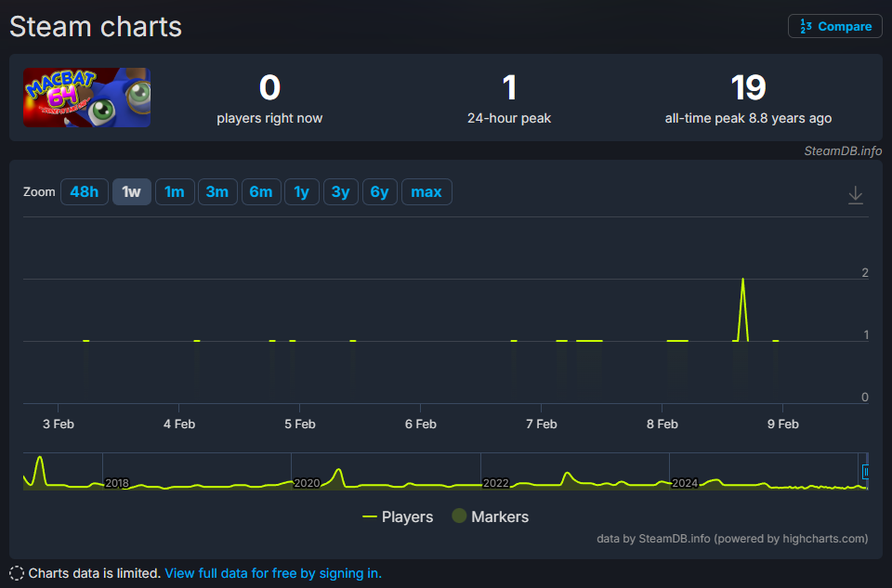Click the 19 all-time peak value

pyautogui.click(x=748, y=87)
